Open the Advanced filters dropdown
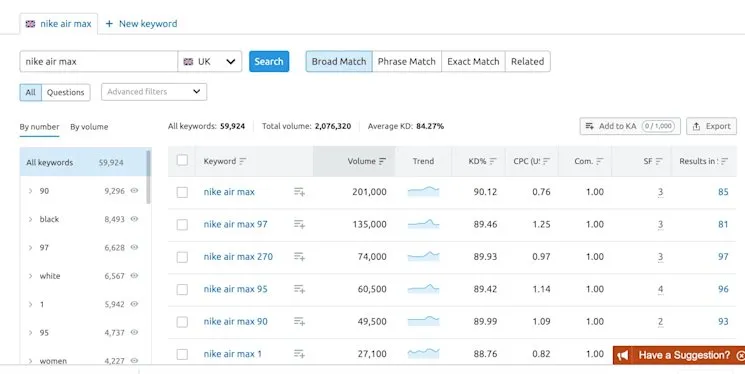Screen dimensions: 745x374 [154, 92]
